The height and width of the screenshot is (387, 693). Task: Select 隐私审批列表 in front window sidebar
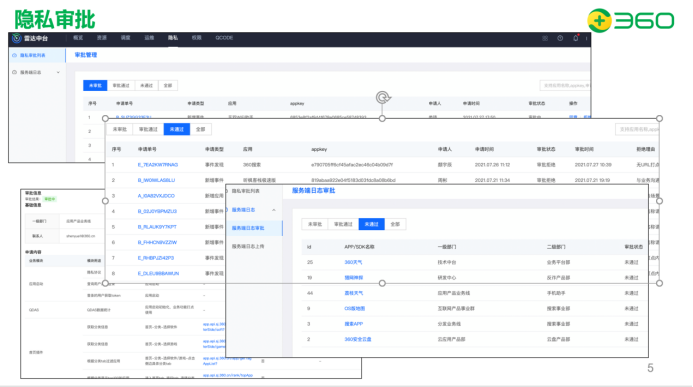[246, 191]
